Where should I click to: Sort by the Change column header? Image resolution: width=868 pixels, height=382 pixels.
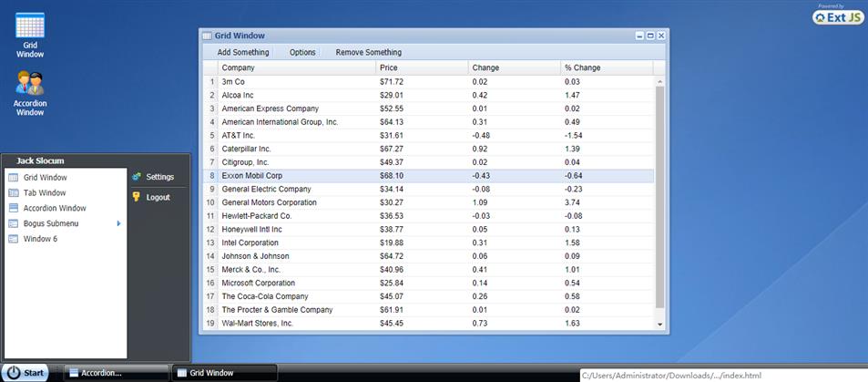pyautogui.click(x=515, y=67)
